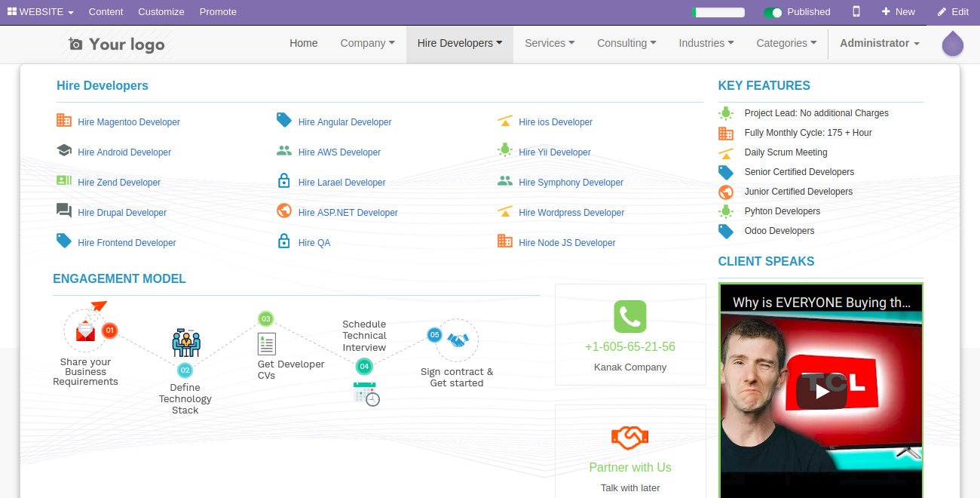The width and height of the screenshot is (980, 498).
Task: Open Hire Node JS Developer link
Action: pos(567,243)
